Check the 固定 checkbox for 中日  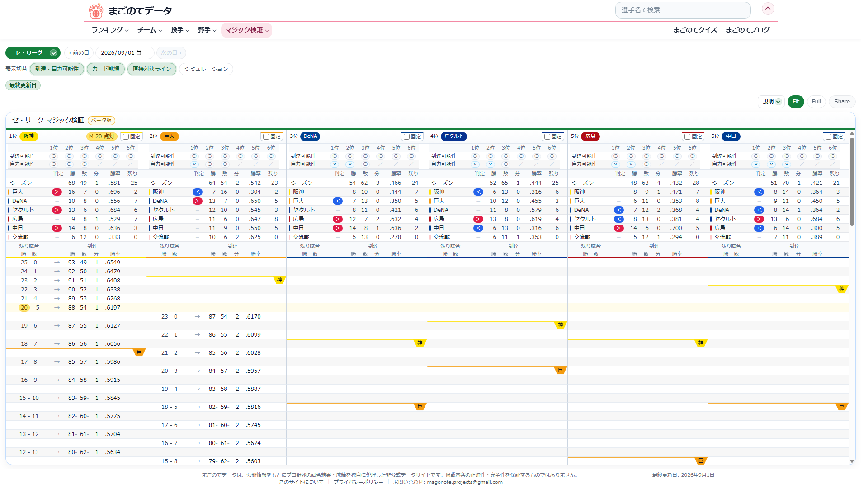(x=829, y=136)
